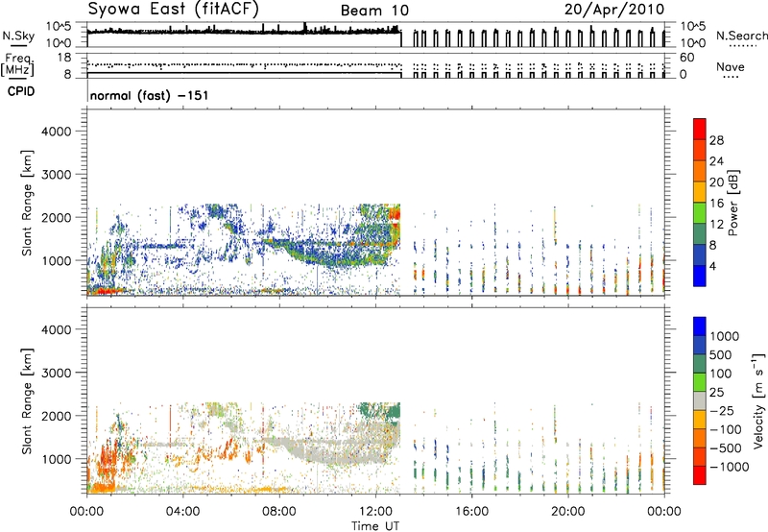Viewport: 768px width, 532px height.
Task: Pick the blue top segment of velocity color bar
Action: [x=700, y=326]
